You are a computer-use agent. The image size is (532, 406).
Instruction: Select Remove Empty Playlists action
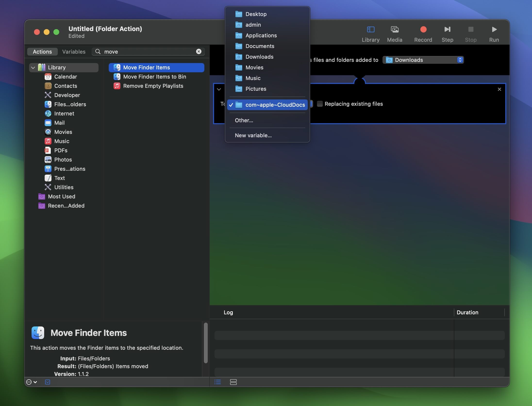pos(156,86)
